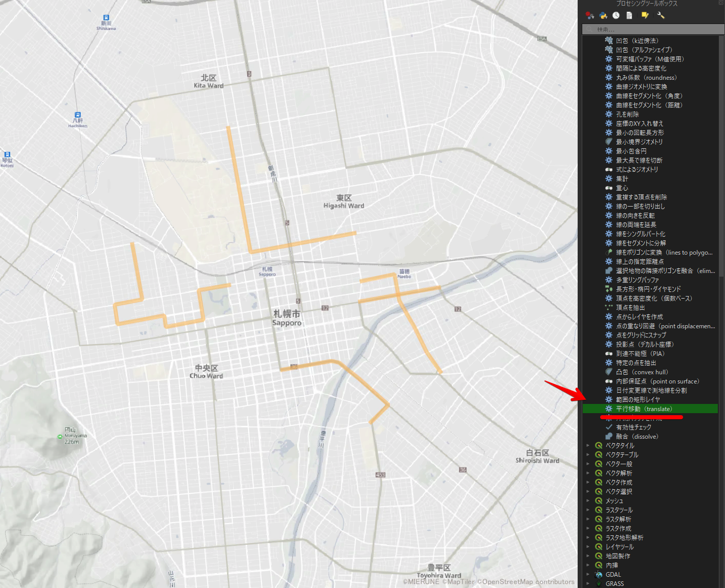Screen dimensions: 725x588
Task: Expand the ベクタ作成 group
Action: coord(588,483)
